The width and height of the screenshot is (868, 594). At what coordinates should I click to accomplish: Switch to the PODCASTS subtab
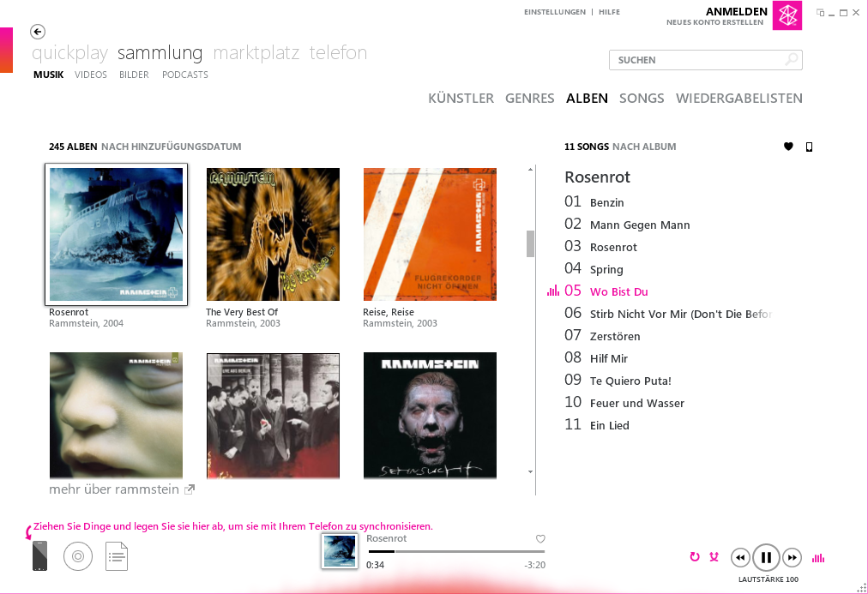coord(185,75)
